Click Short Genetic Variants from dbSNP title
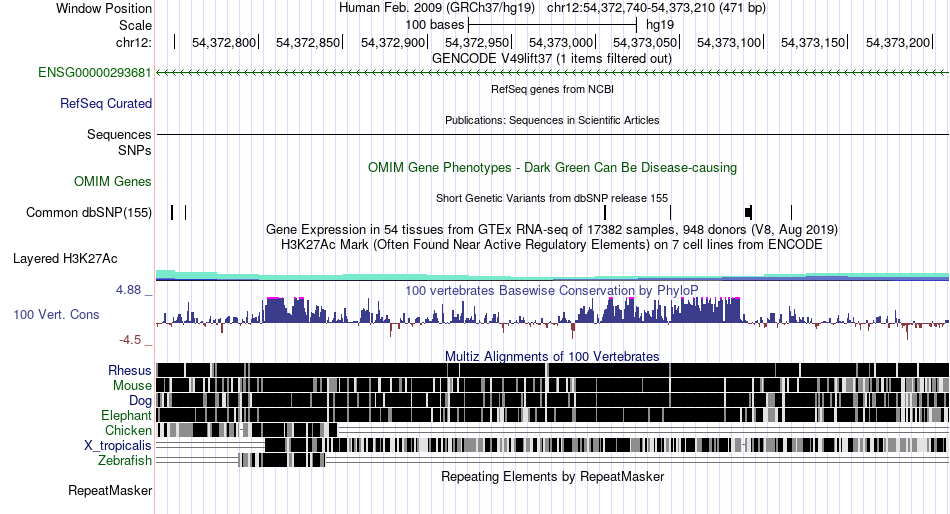 (552, 198)
